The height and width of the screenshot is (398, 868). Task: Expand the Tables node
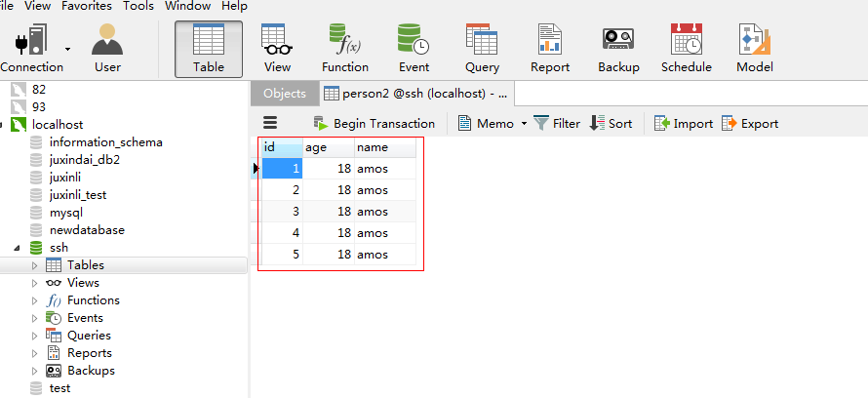pos(35,265)
